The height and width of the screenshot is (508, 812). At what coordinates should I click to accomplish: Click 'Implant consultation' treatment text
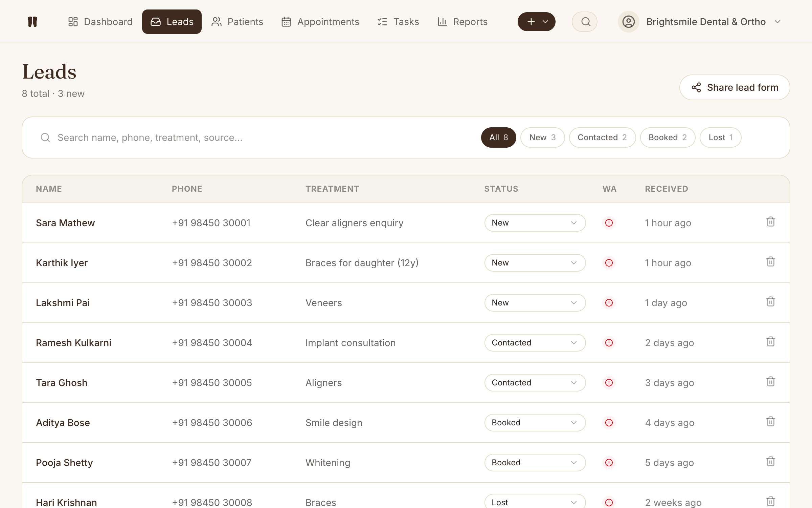click(351, 343)
